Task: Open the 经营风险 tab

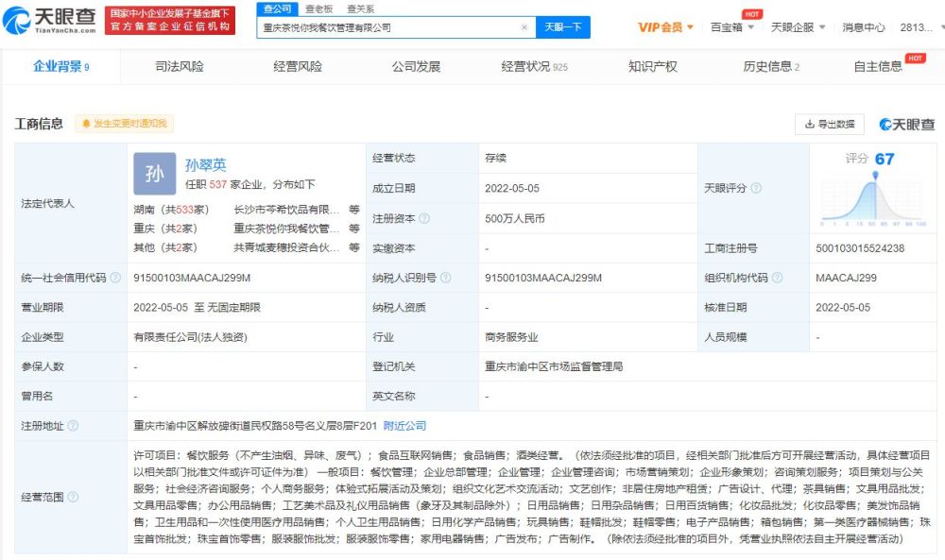Action: click(x=298, y=66)
